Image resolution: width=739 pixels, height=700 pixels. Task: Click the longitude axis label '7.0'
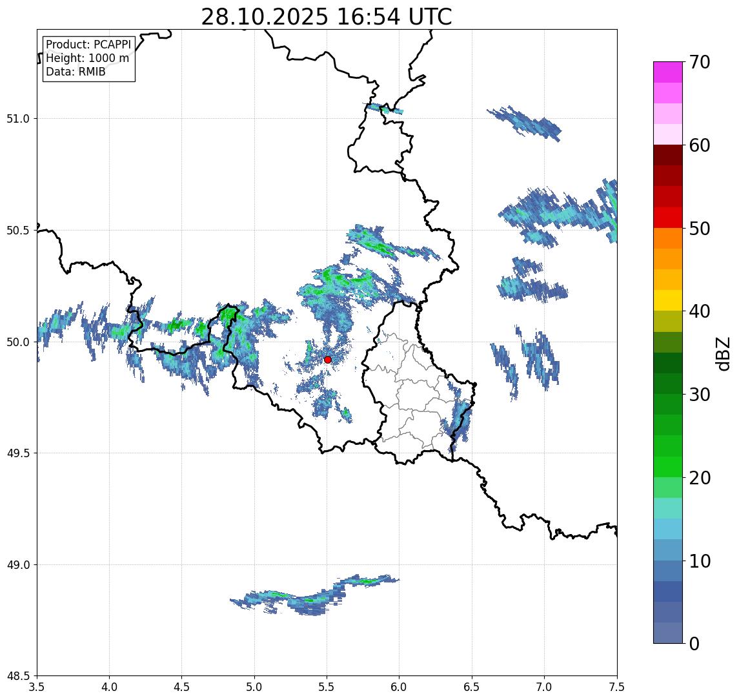544,687
